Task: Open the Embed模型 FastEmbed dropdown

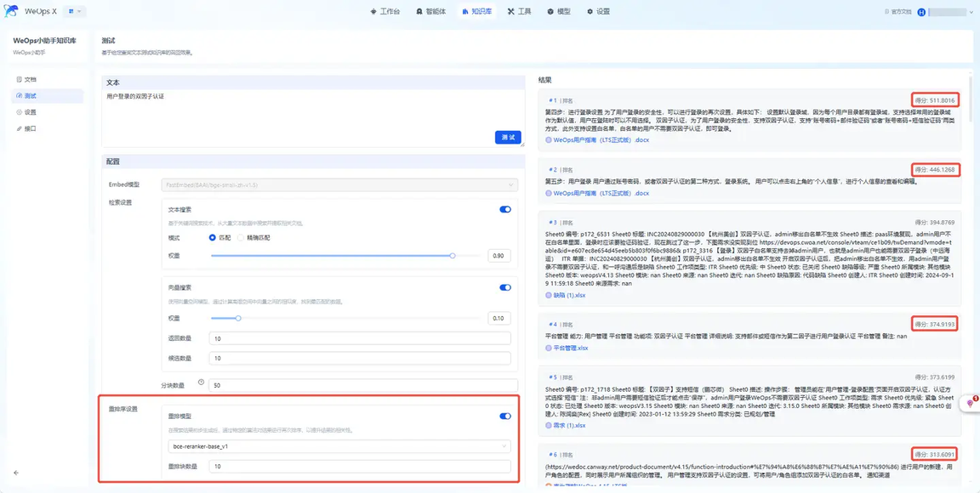Action: (x=339, y=185)
